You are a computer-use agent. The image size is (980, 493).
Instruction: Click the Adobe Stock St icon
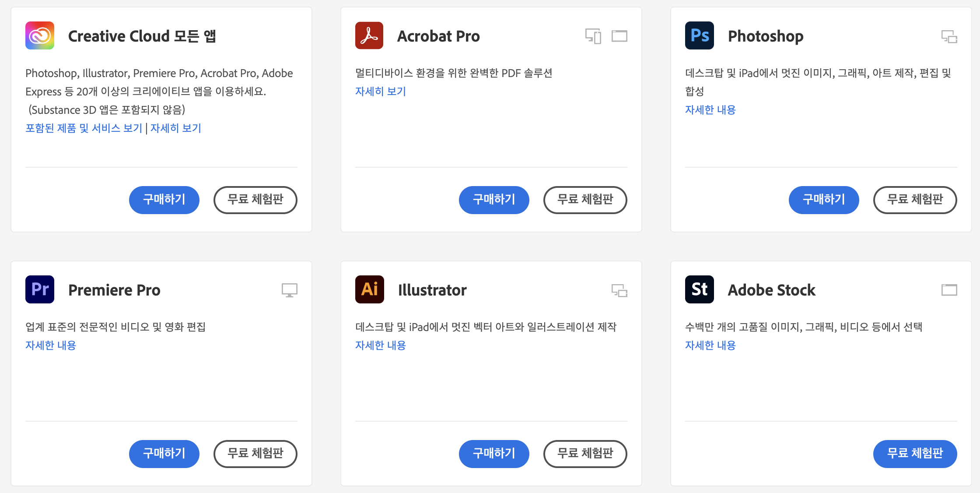point(699,289)
